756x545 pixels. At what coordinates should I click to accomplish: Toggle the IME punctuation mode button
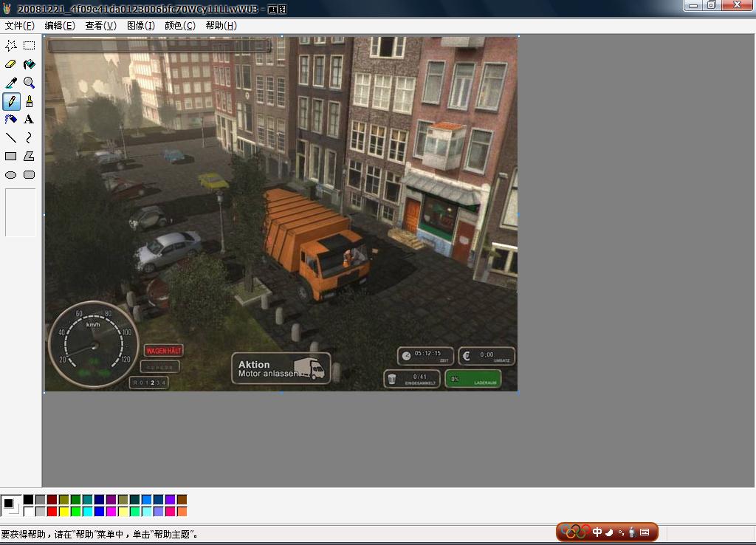[621, 532]
